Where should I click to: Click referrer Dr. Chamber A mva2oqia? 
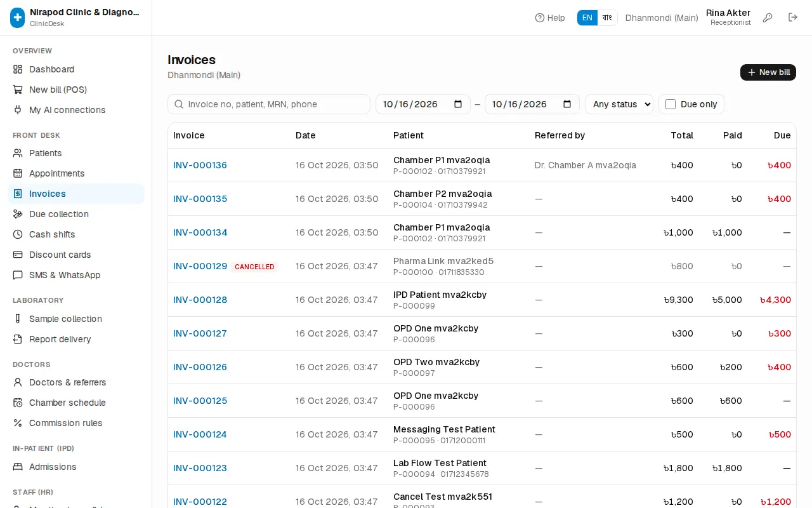point(586,165)
